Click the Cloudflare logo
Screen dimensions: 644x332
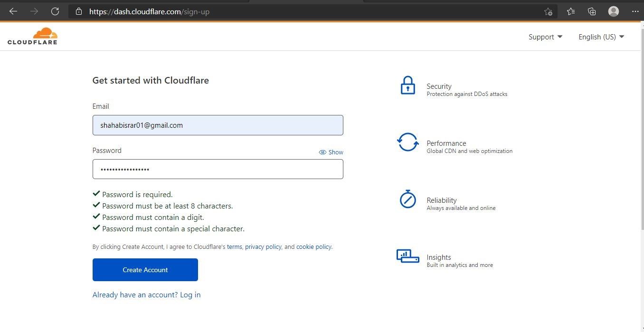32,36
